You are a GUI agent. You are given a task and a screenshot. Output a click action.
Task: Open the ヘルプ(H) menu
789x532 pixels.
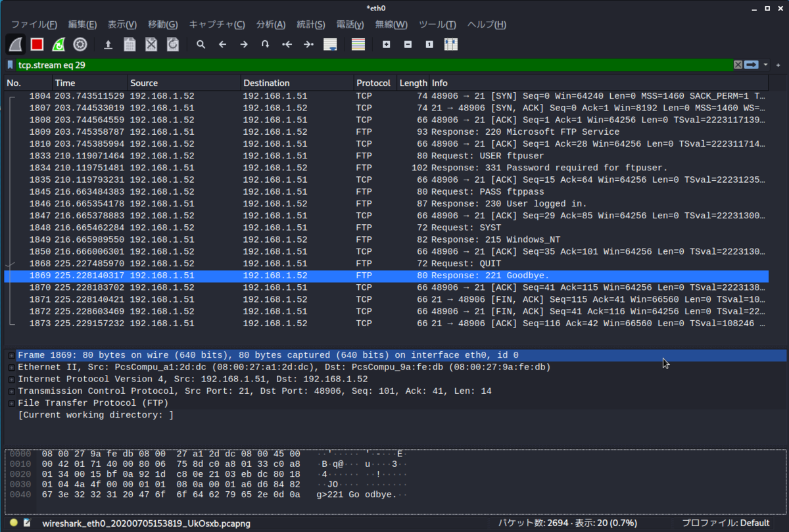[487, 24]
